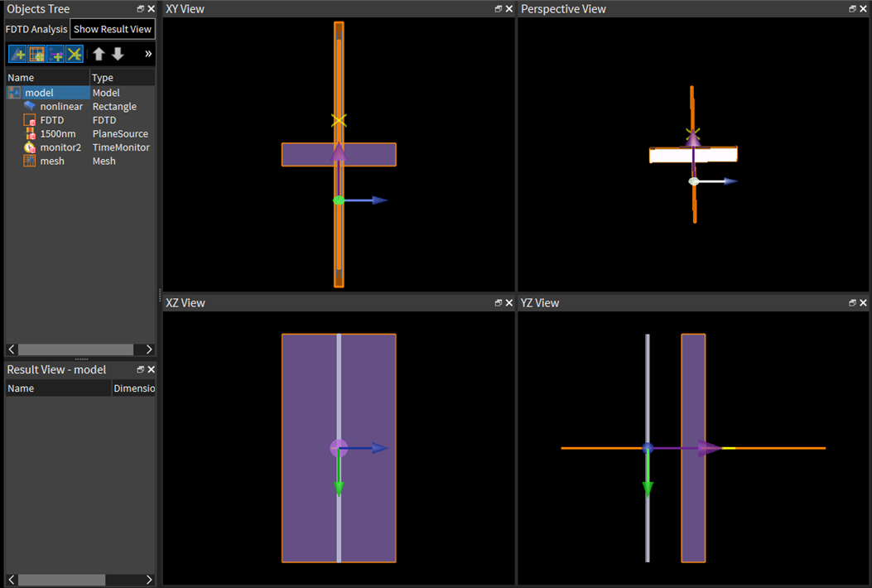Select the FDTD tree item
Image resolution: width=872 pixels, height=588 pixels.
(x=51, y=120)
